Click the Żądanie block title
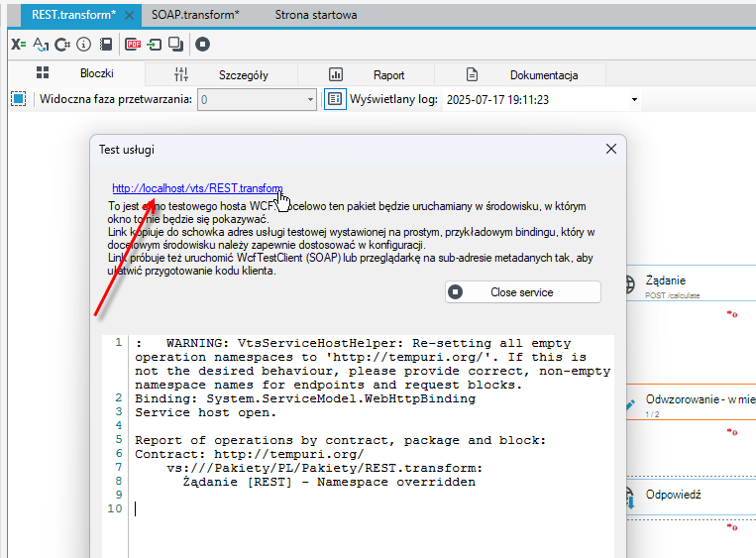This screenshot has height=558, width=756. pyautogui.click(x=666, y=280)
